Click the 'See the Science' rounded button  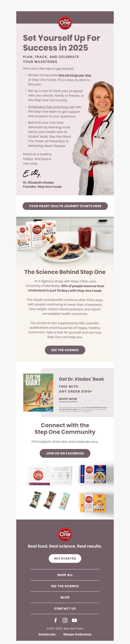point(65,350)
